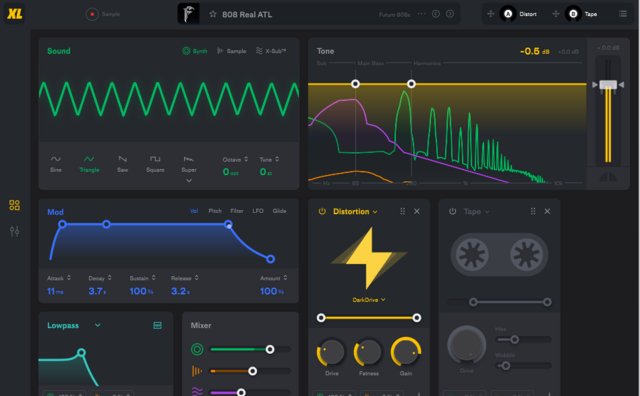The height and width of the screenshot is (396, 640).
Task: Click the Tape module reorder handle
Action: click(x=533, y=211)
